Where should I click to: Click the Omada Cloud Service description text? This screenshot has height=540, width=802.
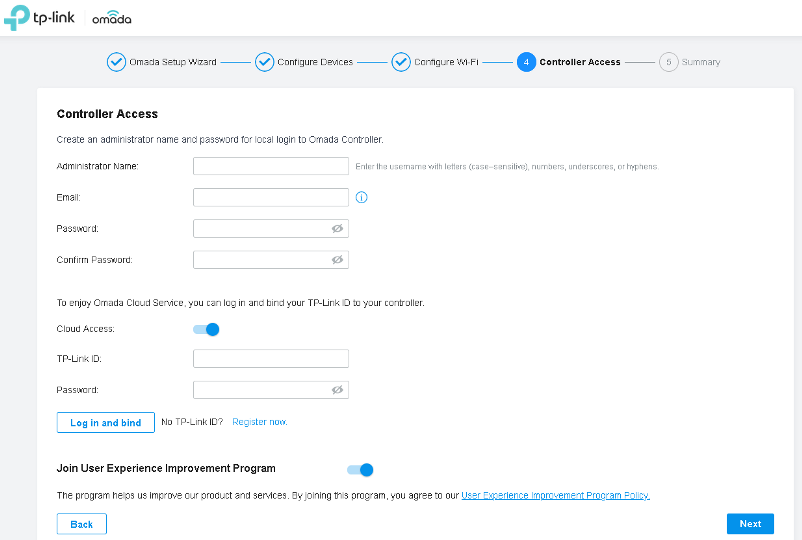coord(240,303)
